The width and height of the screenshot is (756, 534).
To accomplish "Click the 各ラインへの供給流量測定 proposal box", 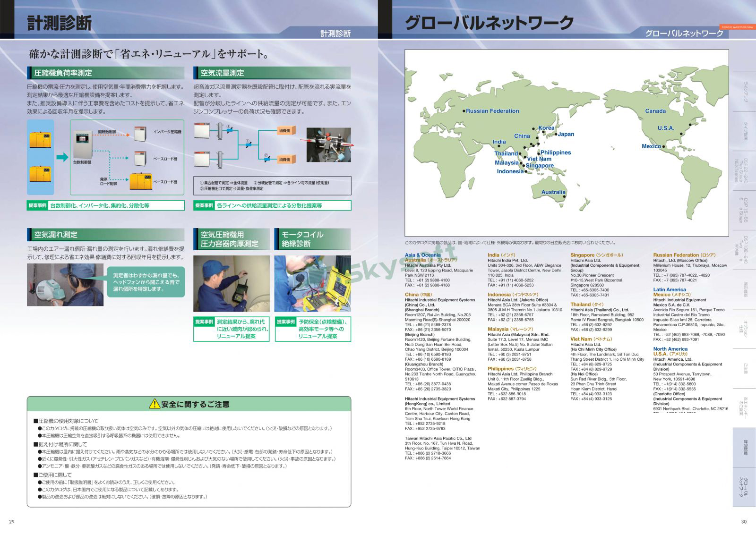I will (272, 205).
